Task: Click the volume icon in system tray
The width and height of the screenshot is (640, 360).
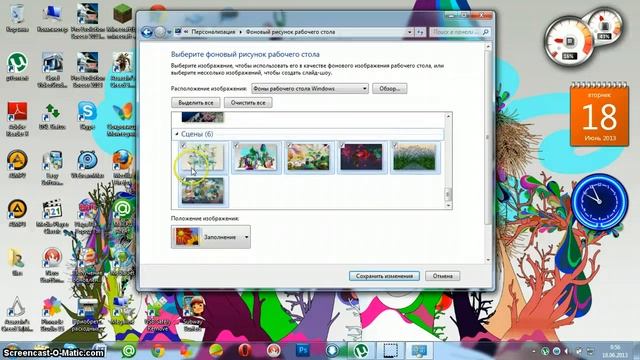Action: (567, 351)
